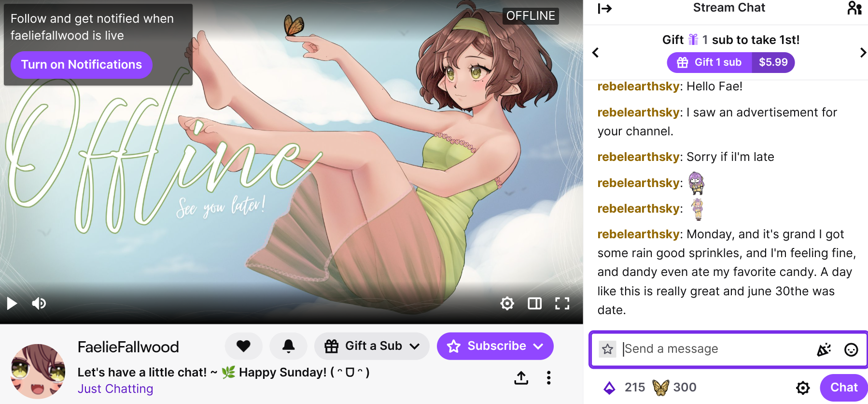
Task: Open the chat community users list
Action: coord(854,8)
